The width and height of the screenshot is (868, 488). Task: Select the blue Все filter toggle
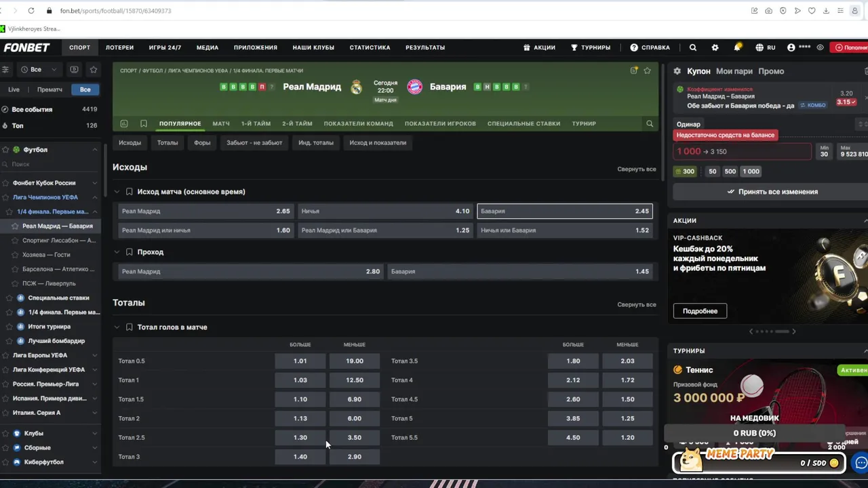pyautogui.click(x=85, y=89)
